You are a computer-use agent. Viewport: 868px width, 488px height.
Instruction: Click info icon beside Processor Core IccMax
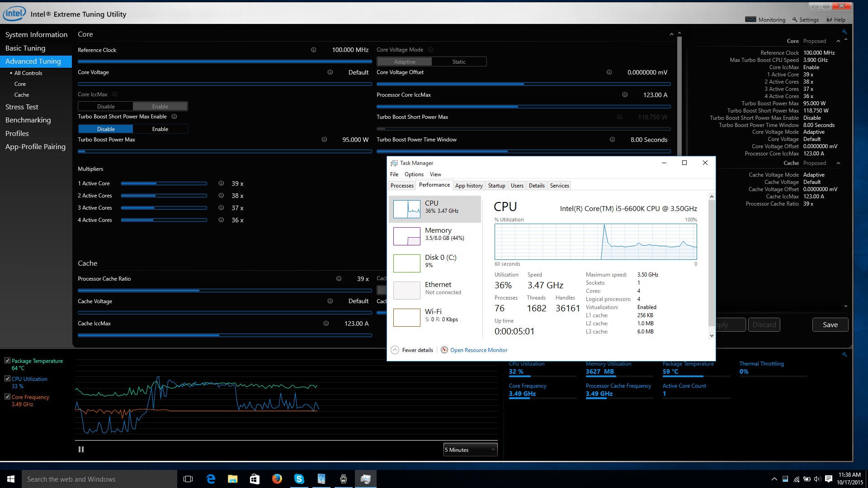point(625,95)
